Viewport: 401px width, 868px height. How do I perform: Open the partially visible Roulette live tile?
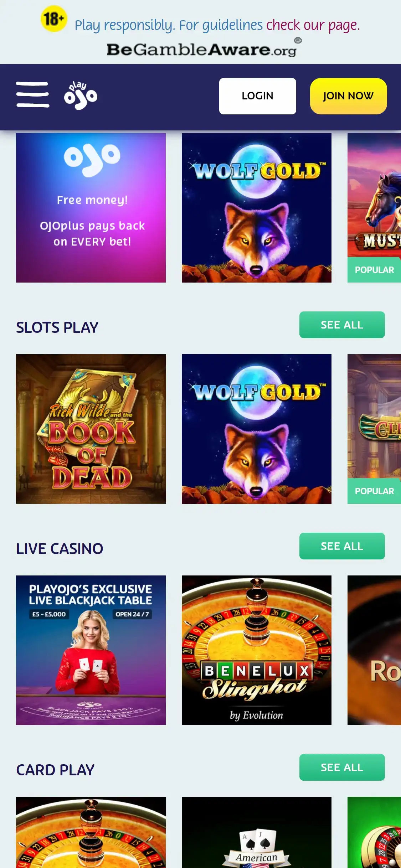coord(374,650)
